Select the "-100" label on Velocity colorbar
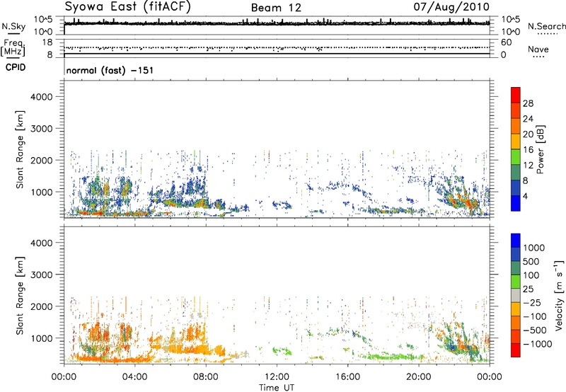566x392 pixels. tap(535, 316)
